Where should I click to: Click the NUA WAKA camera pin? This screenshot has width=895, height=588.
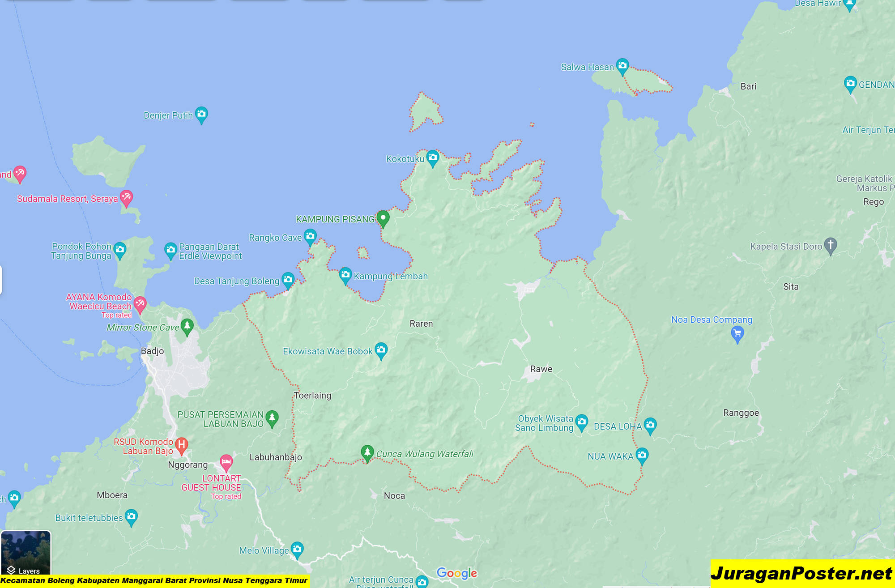coord(642,456)
